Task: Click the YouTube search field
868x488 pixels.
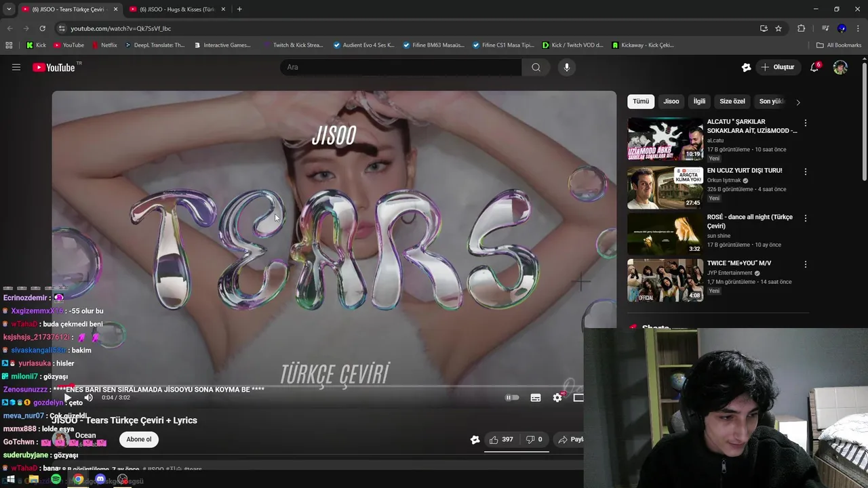Action: (x=401, y=67)
